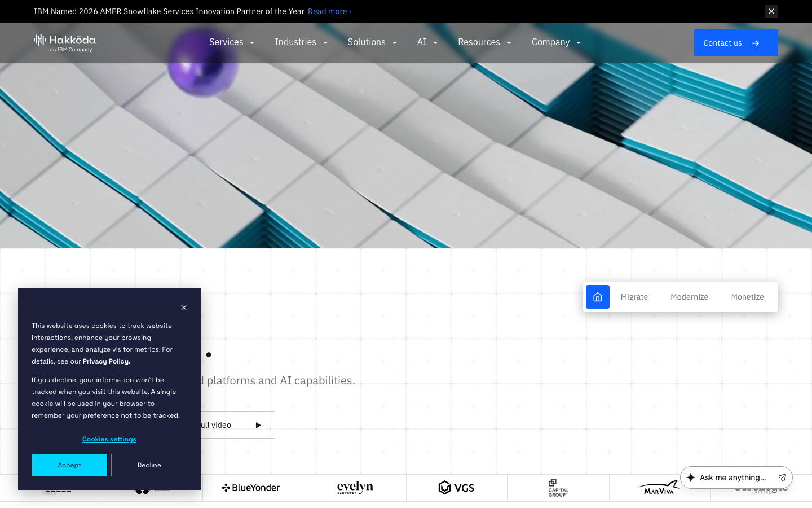Click the MarViva logo

659,488
